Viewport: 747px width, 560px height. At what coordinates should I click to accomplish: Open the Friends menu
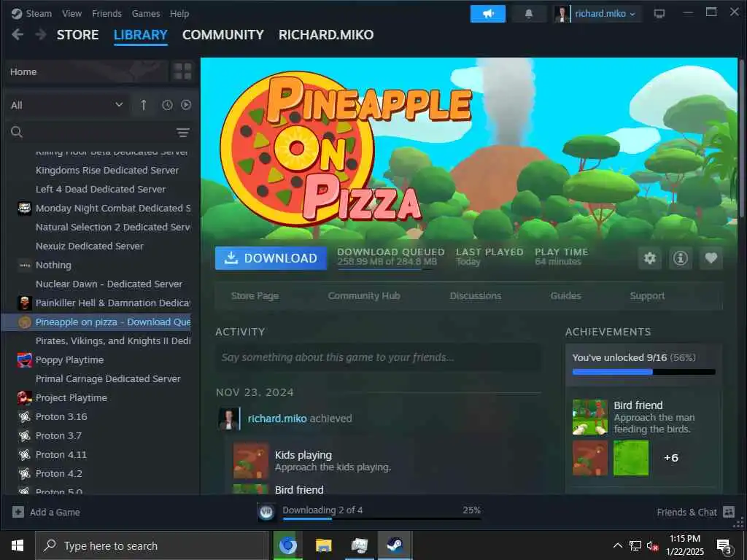107,14
